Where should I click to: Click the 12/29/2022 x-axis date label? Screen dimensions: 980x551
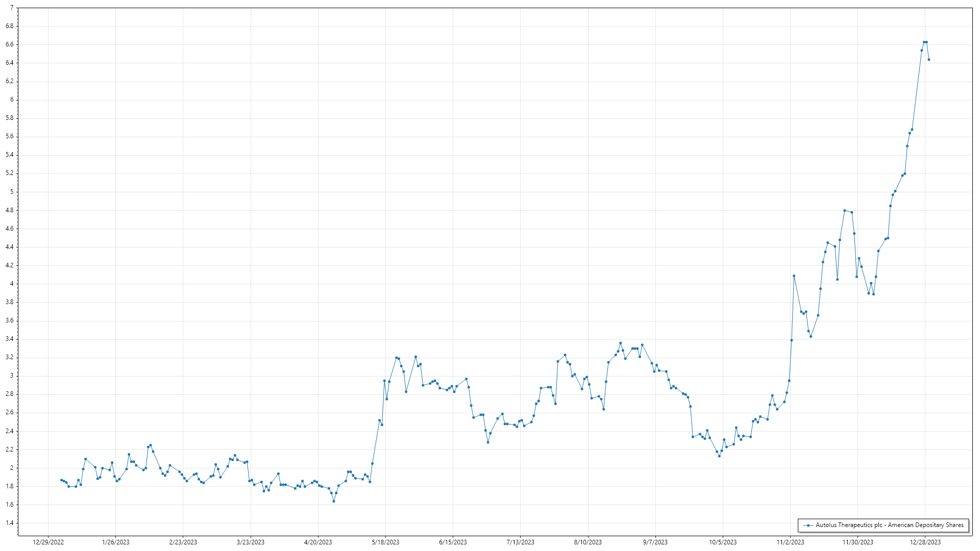48,542
